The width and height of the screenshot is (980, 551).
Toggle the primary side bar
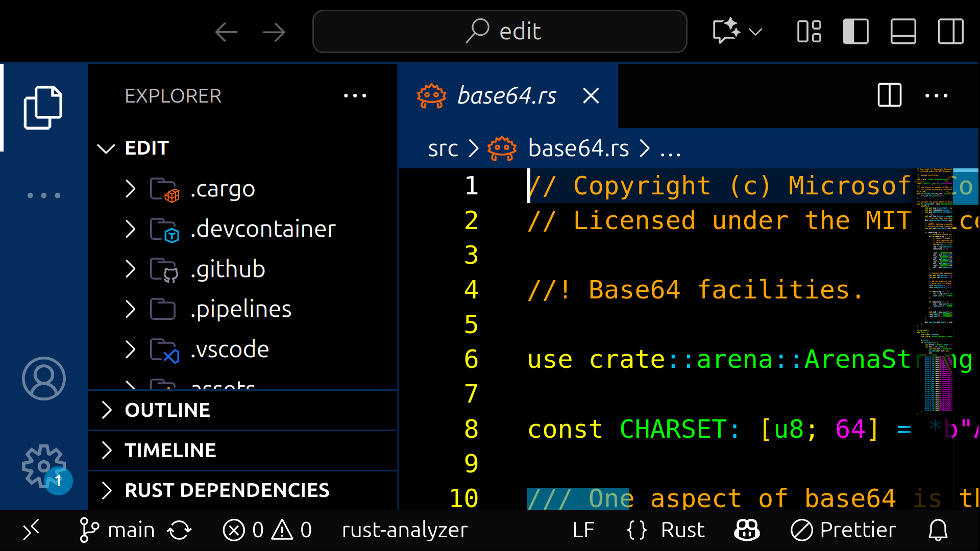(856, 31)
